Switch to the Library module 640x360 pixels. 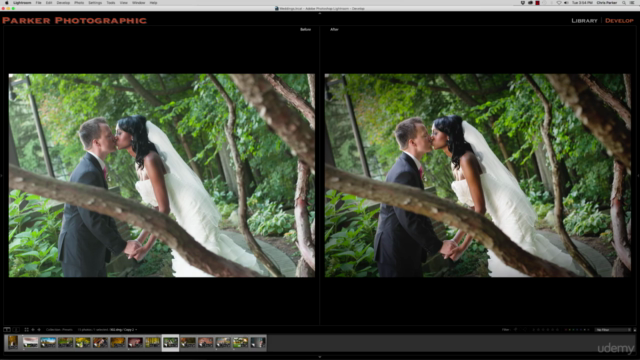(584, 20)
